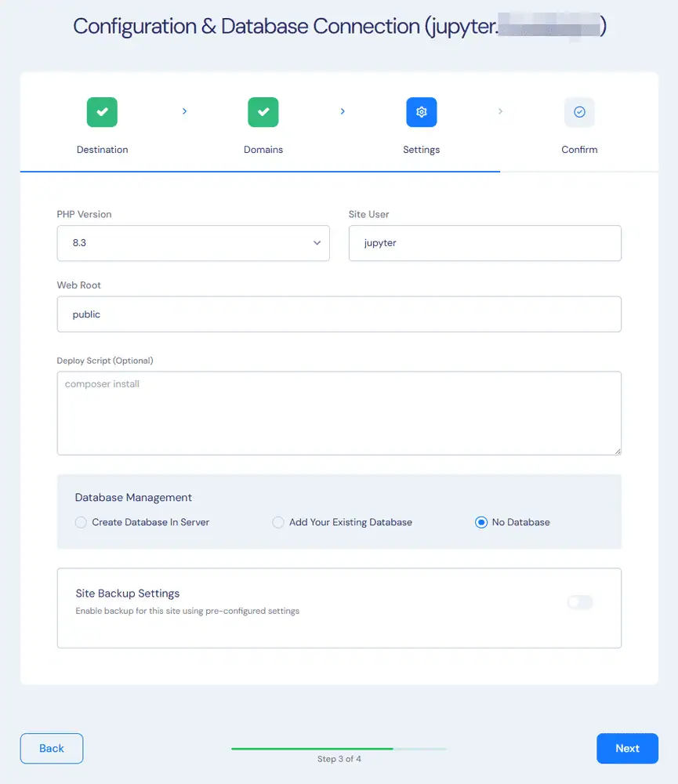
Task: Click the Web Root field containing public
Action: [x=339, y=314]
